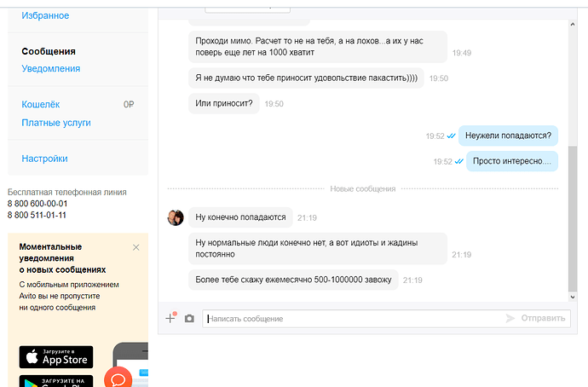Close the mobile notifications banner
This screenshot has width=588, height=387.
click(x=136, y=247)
